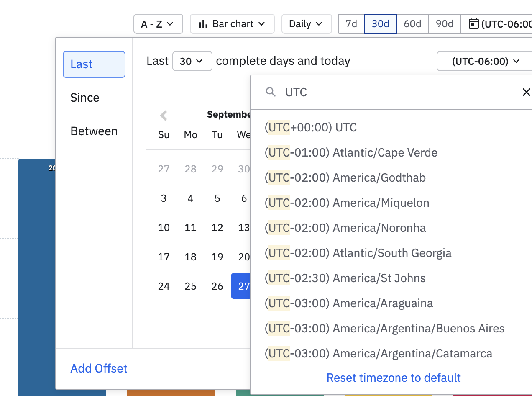Click the timezone search input field
Screen dimensions: 532x396
[397, 92]
